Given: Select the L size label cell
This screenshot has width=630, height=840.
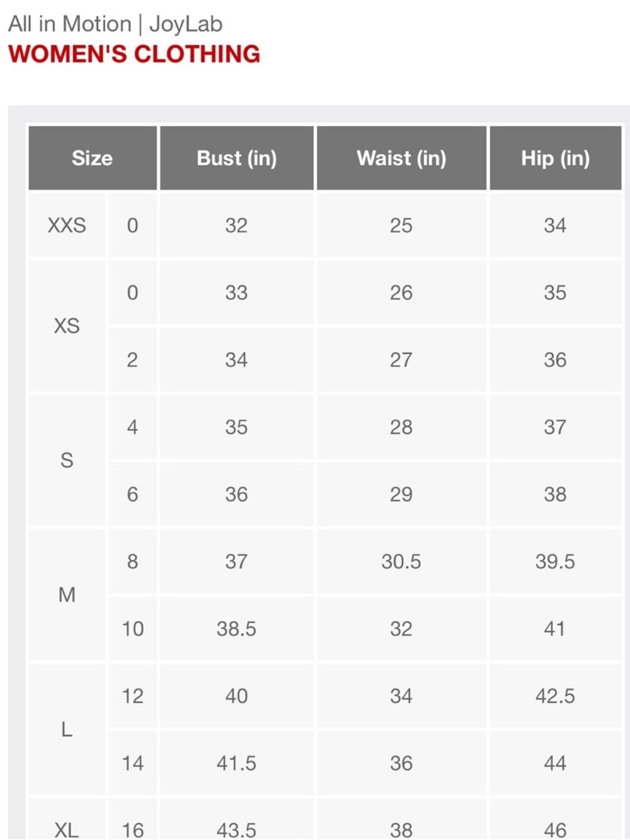Looking at the screenshot, I should point(67,730).
